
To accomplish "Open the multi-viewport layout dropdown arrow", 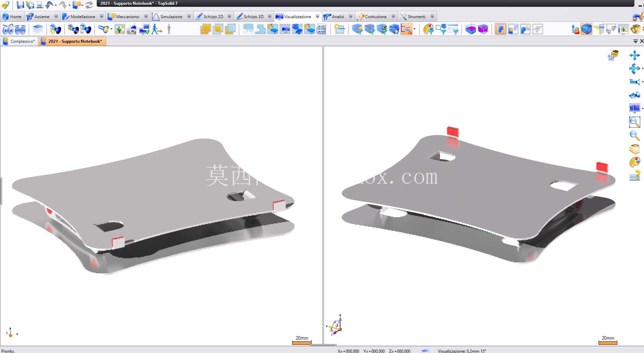I will pyautogui.click(x=643, y=109).
